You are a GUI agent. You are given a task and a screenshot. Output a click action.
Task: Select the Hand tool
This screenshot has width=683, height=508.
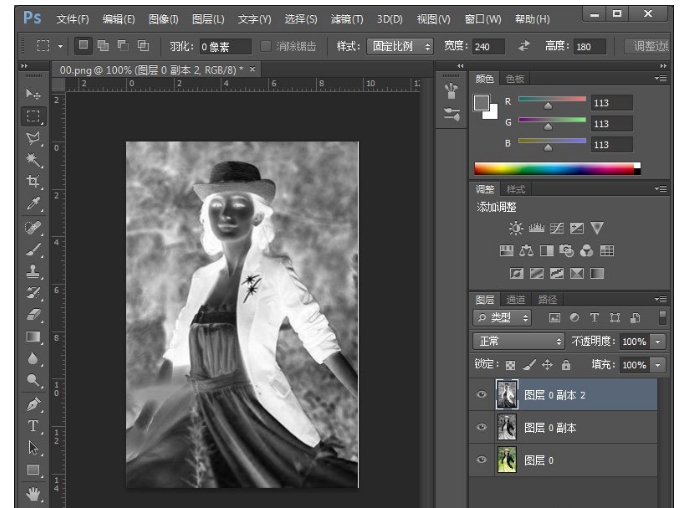click(33, 492)
